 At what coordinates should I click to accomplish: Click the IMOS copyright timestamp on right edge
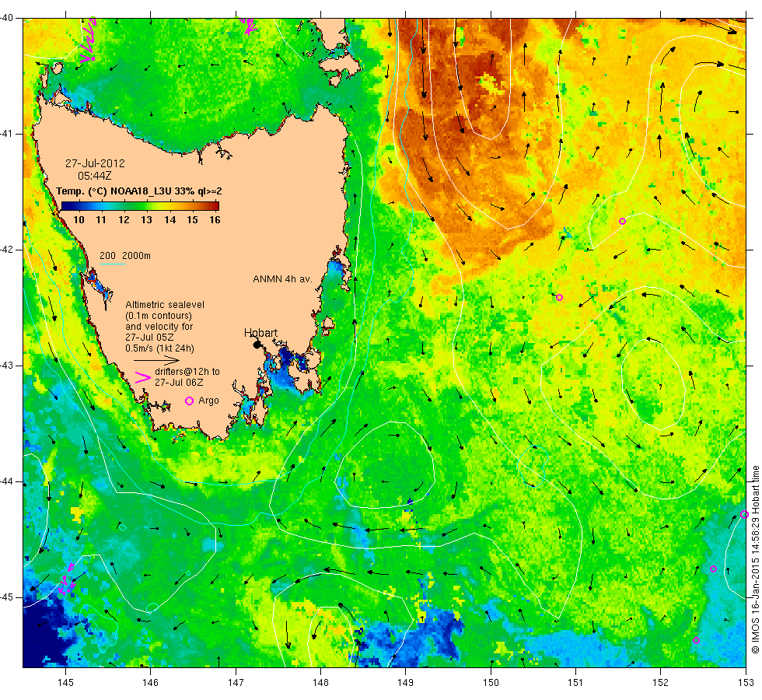coord(755,559)
